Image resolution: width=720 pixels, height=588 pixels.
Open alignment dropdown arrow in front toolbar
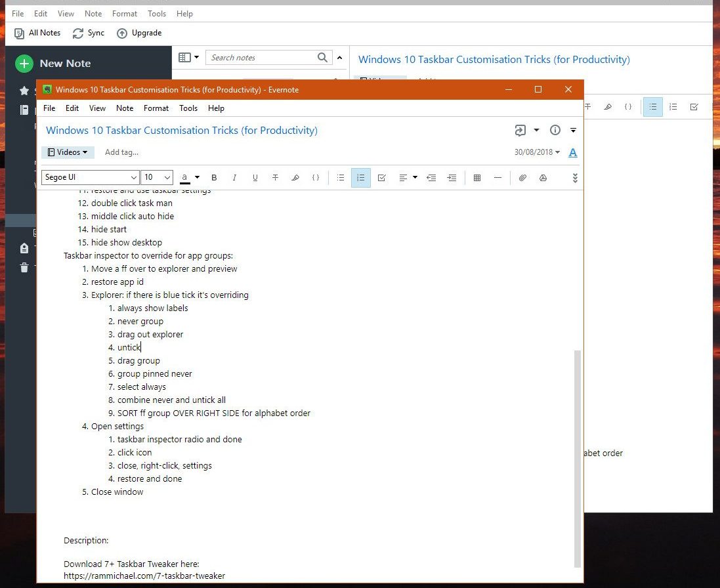point(415,177)
